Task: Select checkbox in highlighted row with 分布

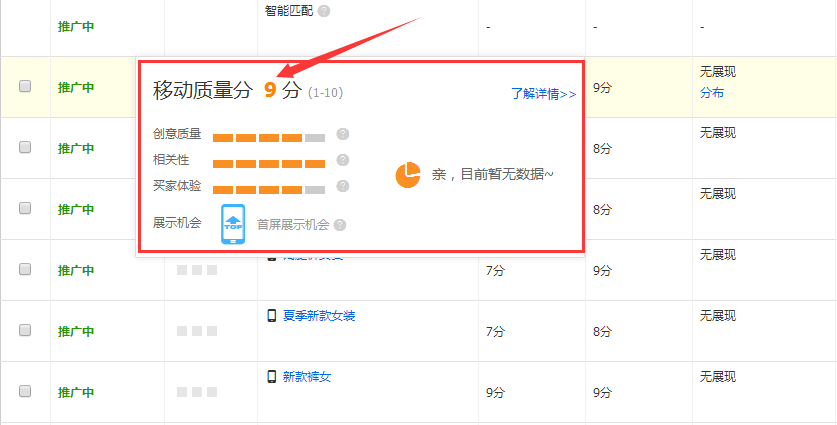Action: pos(25,86)
